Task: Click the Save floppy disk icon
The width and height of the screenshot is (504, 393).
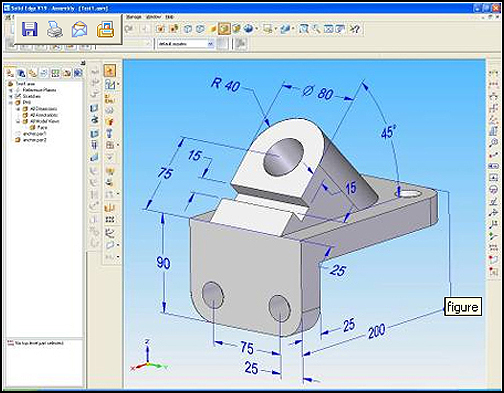Action: 30,29
